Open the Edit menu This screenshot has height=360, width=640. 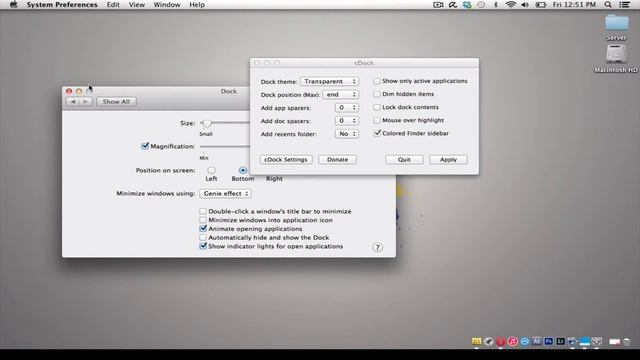113,5
